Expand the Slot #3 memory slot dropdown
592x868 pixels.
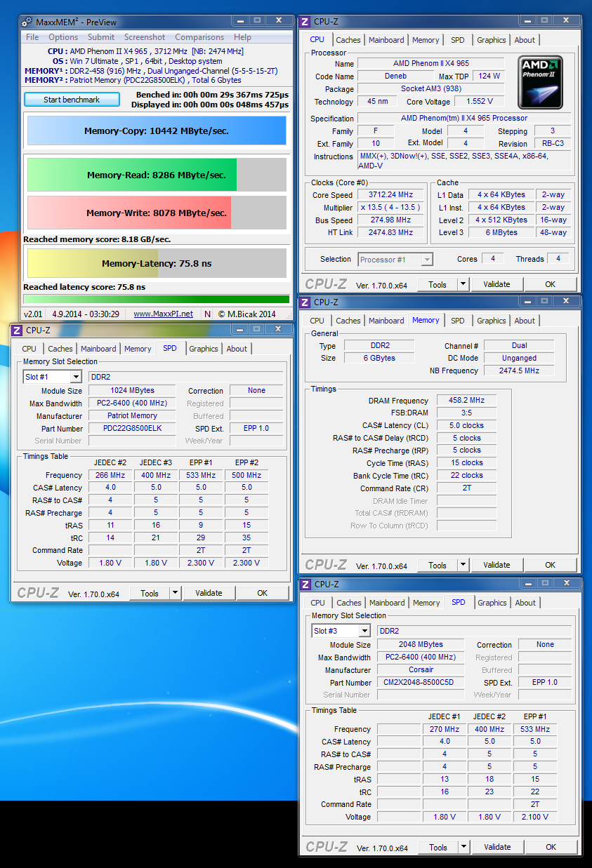pos(364,631)
